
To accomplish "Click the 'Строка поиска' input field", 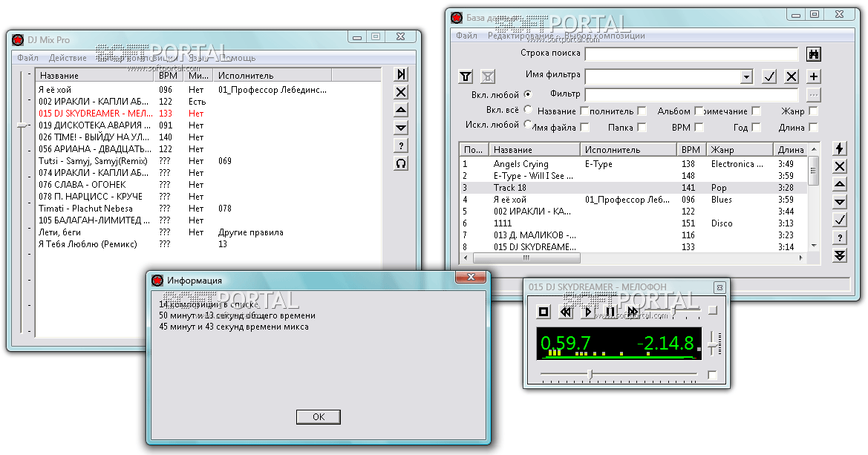I will point(691,53).
